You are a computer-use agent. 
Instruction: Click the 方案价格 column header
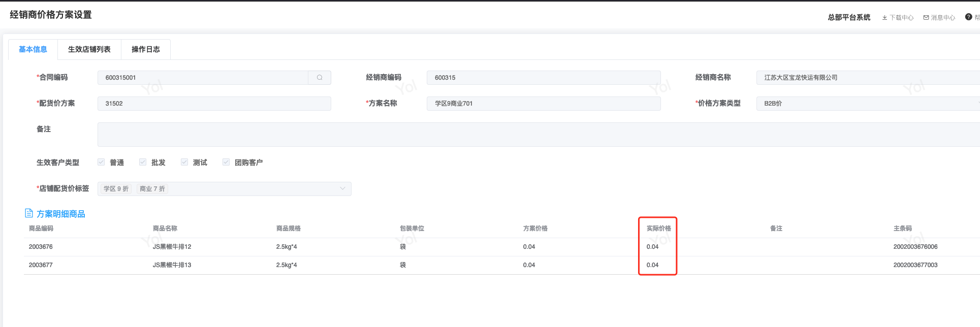(x=535, y=228)
